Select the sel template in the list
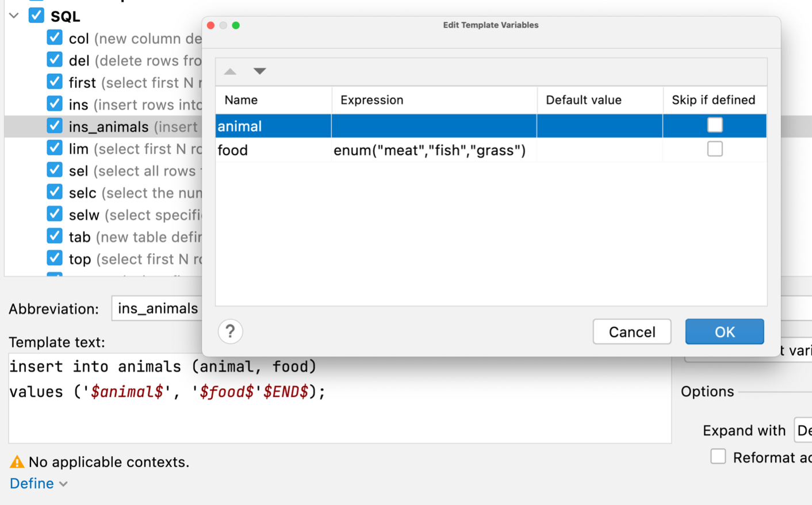This screenshot has width=812, height=505. click(x=135, y=171)
